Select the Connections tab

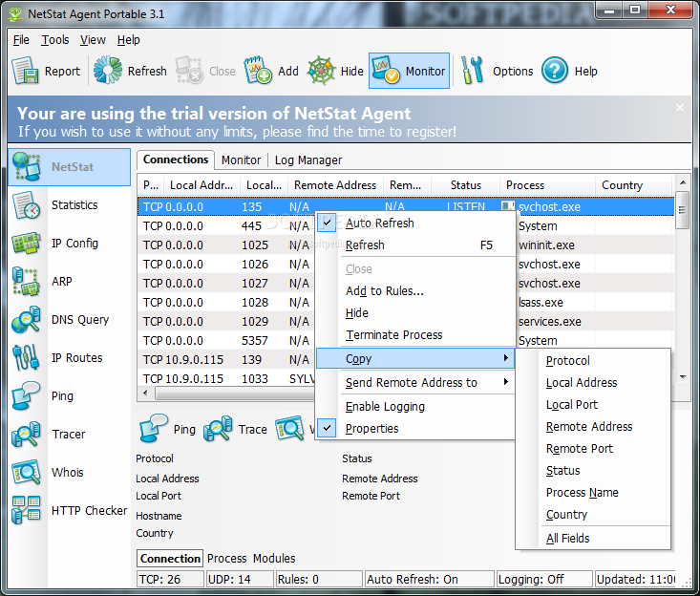pyautogui.click(x=176, y=160)
